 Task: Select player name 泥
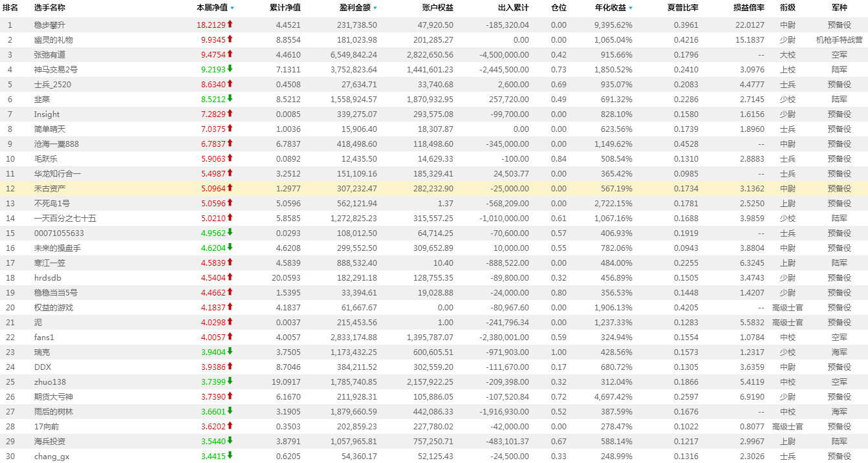pyautogui.click(x=38, y=323)
